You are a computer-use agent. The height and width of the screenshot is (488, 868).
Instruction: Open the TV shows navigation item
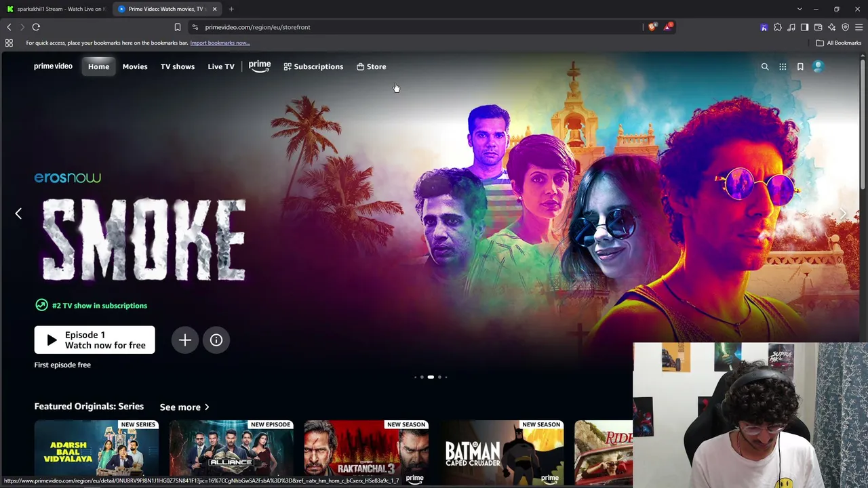pyautogui.click(x=178, y=66)
